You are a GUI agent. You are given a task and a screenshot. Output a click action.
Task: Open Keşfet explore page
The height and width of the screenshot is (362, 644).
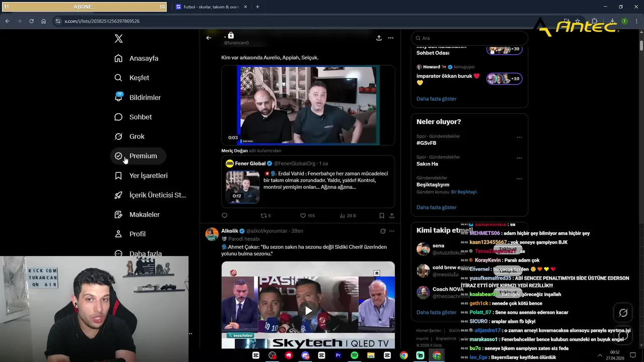click(x=132, y=78)
